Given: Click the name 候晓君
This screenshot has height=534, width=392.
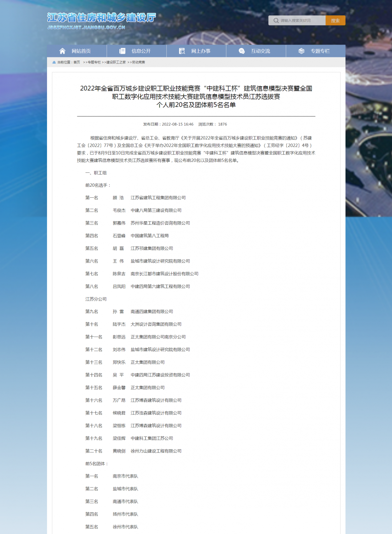Looking at the screenshot, I should [x=119, y=413].
